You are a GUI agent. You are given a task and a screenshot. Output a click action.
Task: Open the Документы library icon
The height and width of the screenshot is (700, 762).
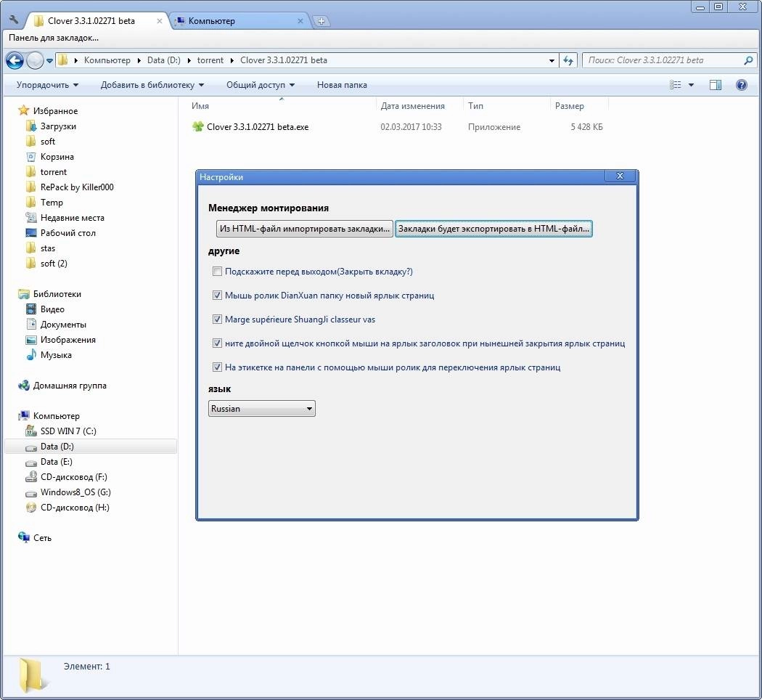[30, 325]
